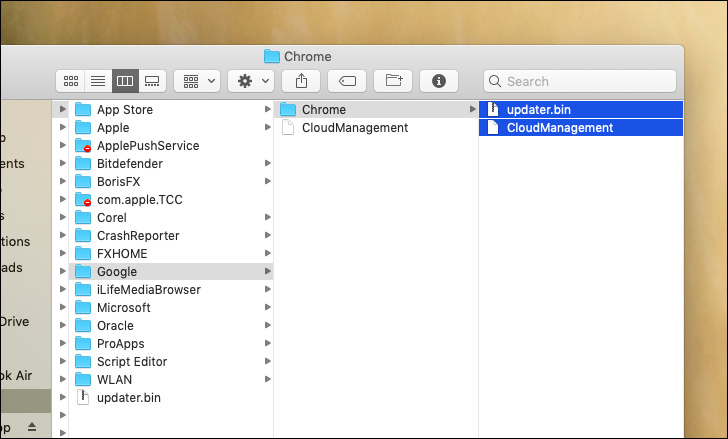Click the Share toolbar button

coord(301,82)
